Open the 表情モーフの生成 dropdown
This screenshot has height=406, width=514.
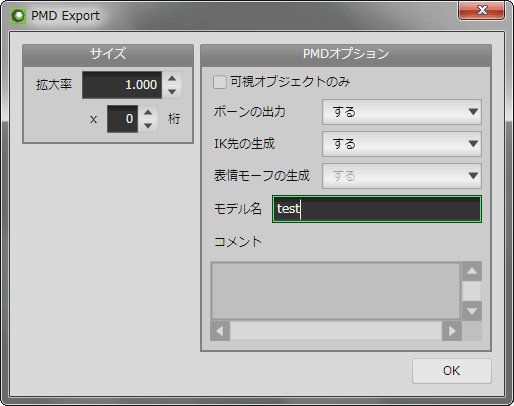click(x=402, y=176)
